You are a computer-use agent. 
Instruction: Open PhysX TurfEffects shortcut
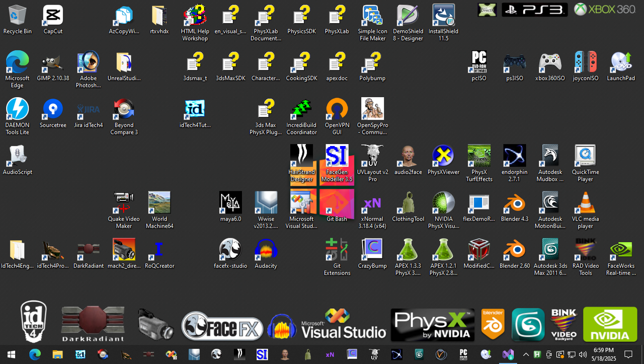tap(478, 164)
